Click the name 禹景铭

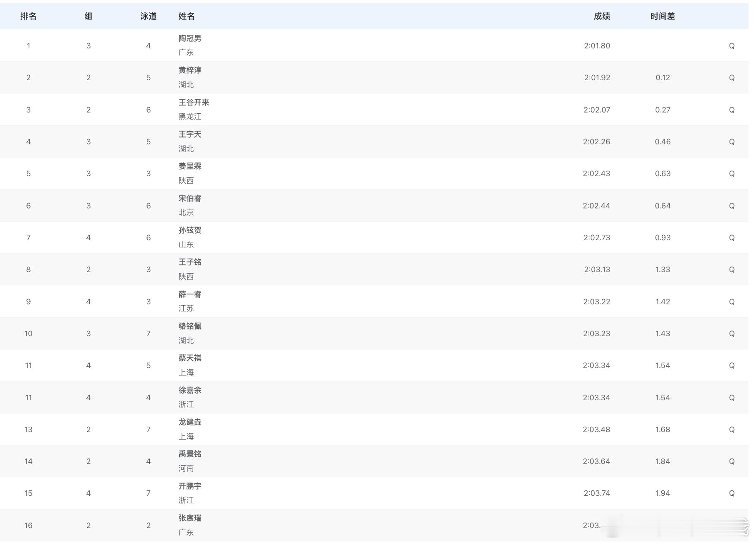(x=190, y=454)
